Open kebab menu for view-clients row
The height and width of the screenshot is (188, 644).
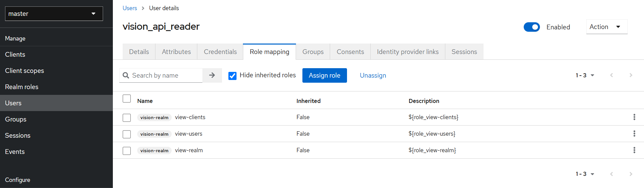[634, 117]
